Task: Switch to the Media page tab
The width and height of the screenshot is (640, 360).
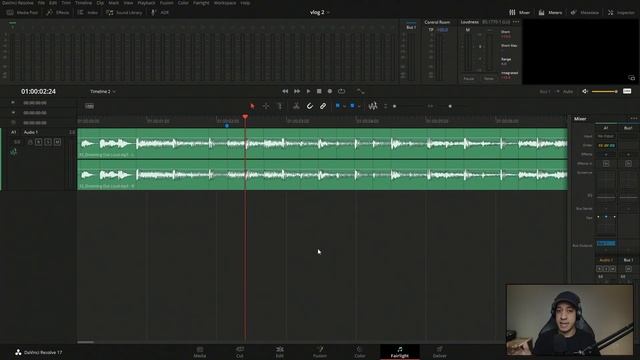Action: click(200, 352)
